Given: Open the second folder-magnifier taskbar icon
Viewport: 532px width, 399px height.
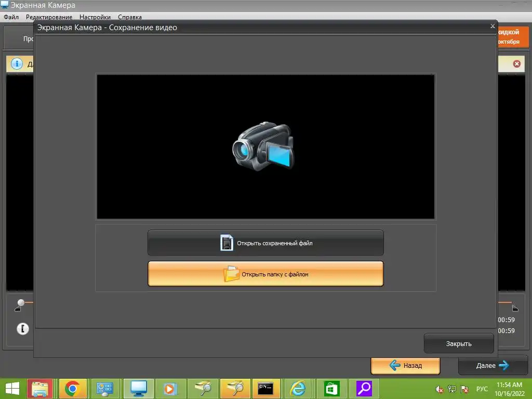Looking at the screenshot, I should tap(235, 389).
